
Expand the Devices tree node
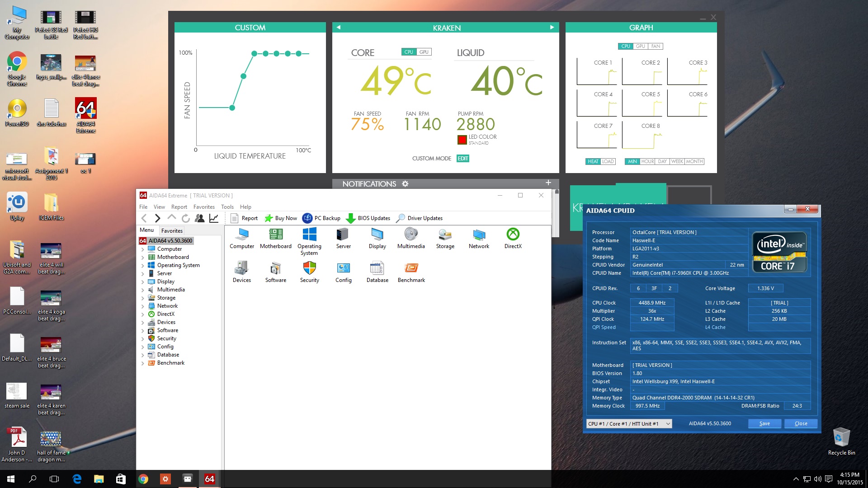(143, 323)
